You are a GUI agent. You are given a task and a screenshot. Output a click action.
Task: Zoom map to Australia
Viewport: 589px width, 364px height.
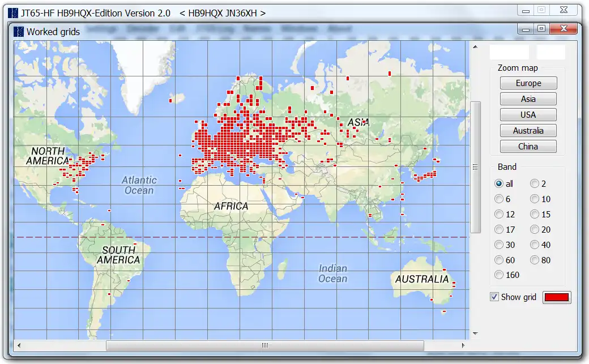pyautogui.click(x=528, y=130)
